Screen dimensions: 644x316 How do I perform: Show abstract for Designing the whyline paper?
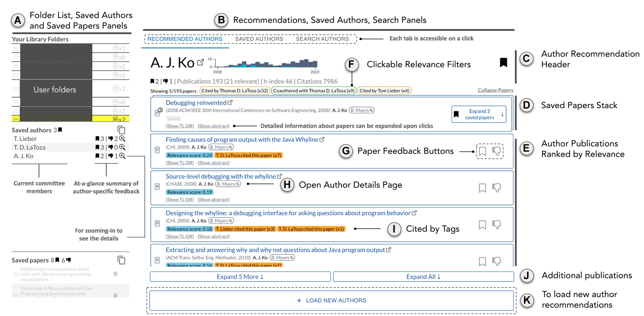214,236
